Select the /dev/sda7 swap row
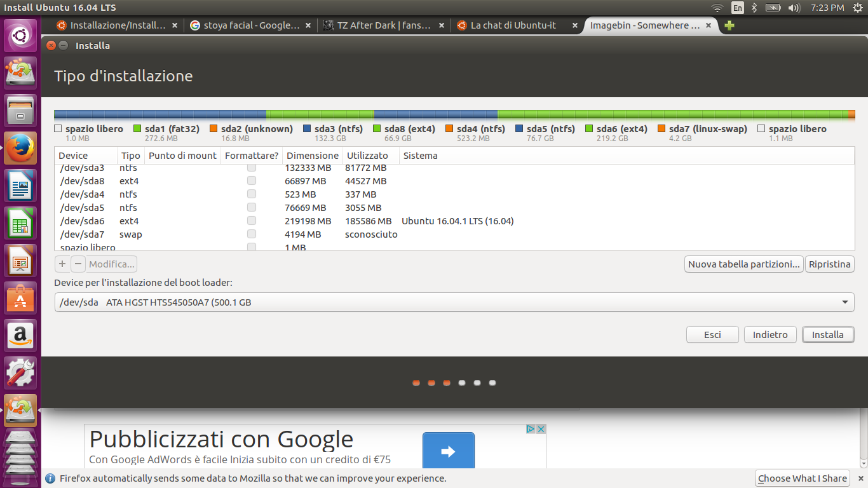 [454, 234]
